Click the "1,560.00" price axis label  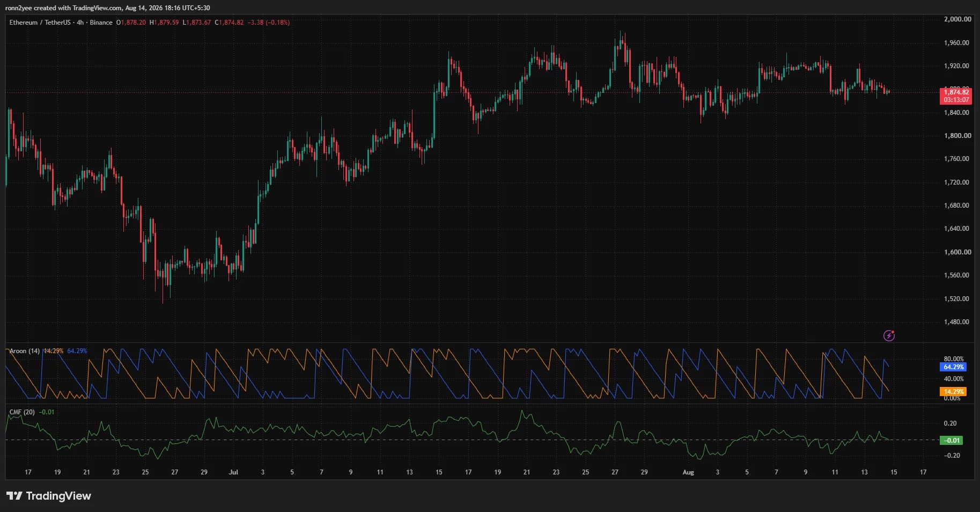(957, 275)
